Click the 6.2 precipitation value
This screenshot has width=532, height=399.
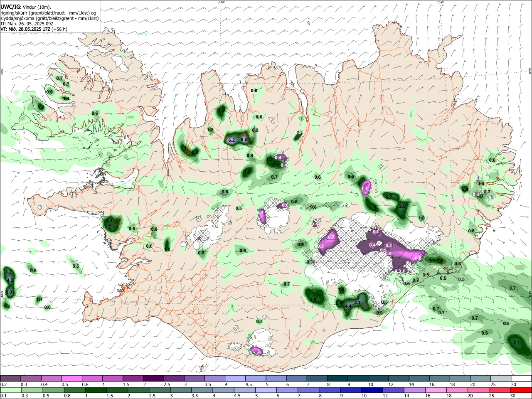(232, 140)
